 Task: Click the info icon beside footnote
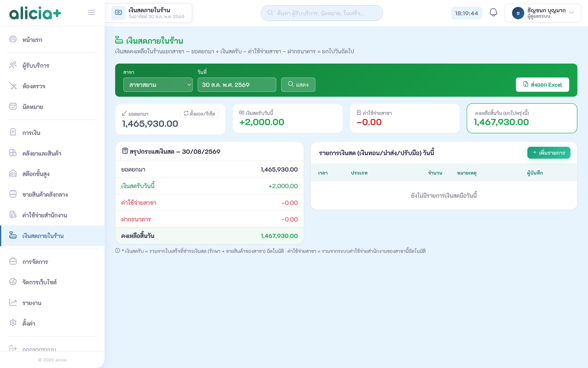(118, 251)
